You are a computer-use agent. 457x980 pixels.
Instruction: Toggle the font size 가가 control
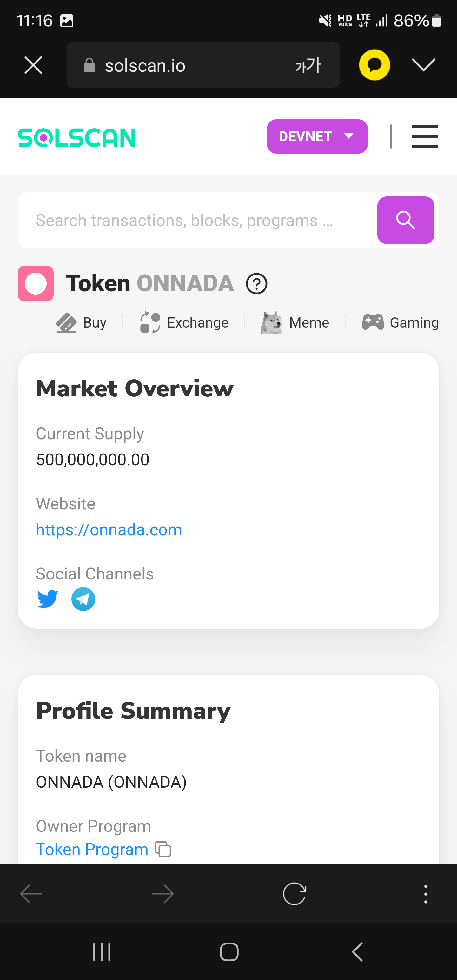point(308,65)
